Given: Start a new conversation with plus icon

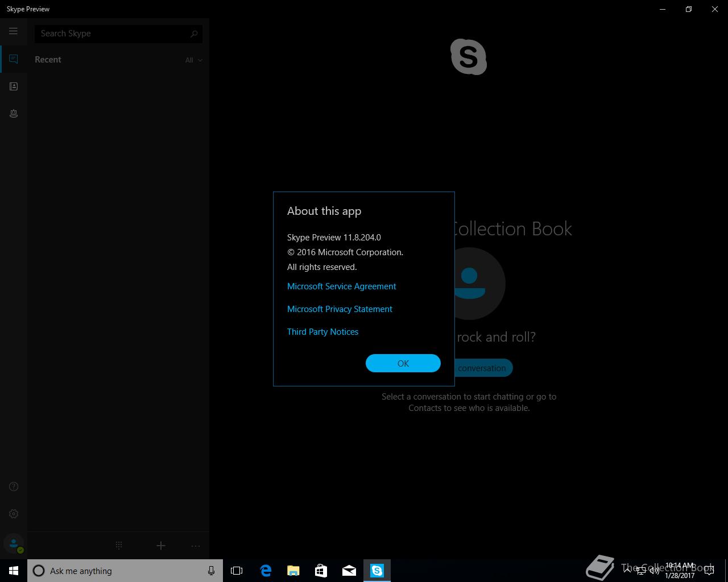Looking at the screenshot, I should coord(161,546).
